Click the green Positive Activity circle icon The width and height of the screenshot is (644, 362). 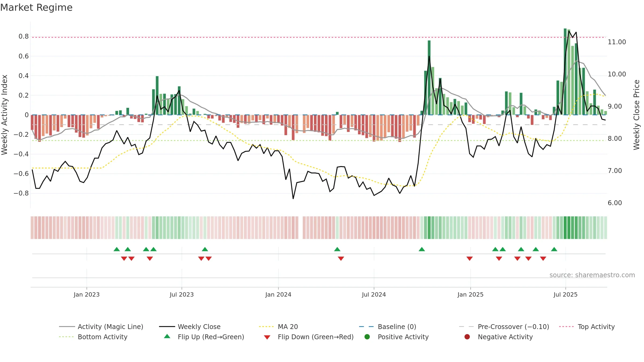point(367,337)
